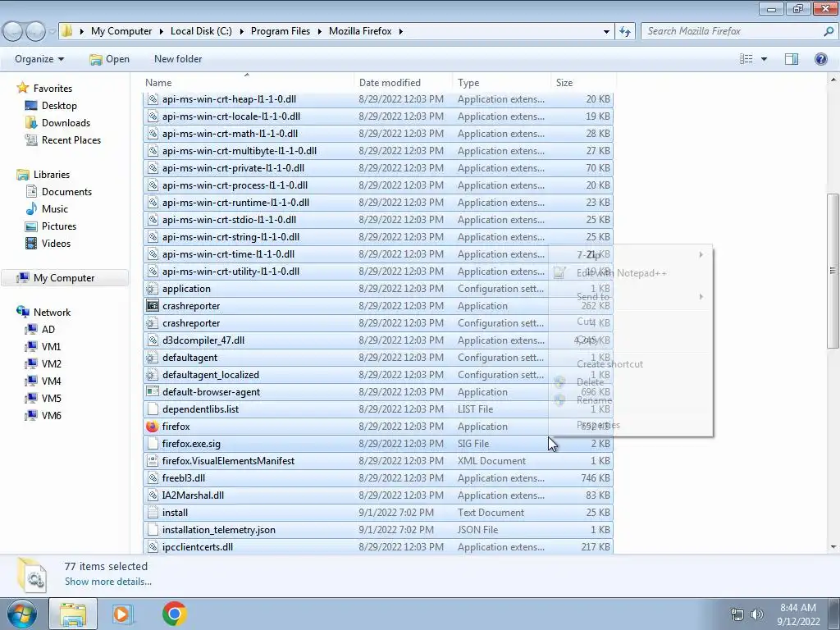Open Windows Media Player from taskbar
Screen dimensions: 840x630
point(122,614)
